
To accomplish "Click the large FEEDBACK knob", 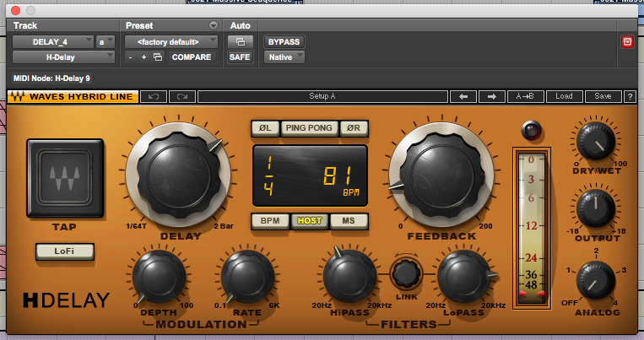I will click(x=442, y=175).
